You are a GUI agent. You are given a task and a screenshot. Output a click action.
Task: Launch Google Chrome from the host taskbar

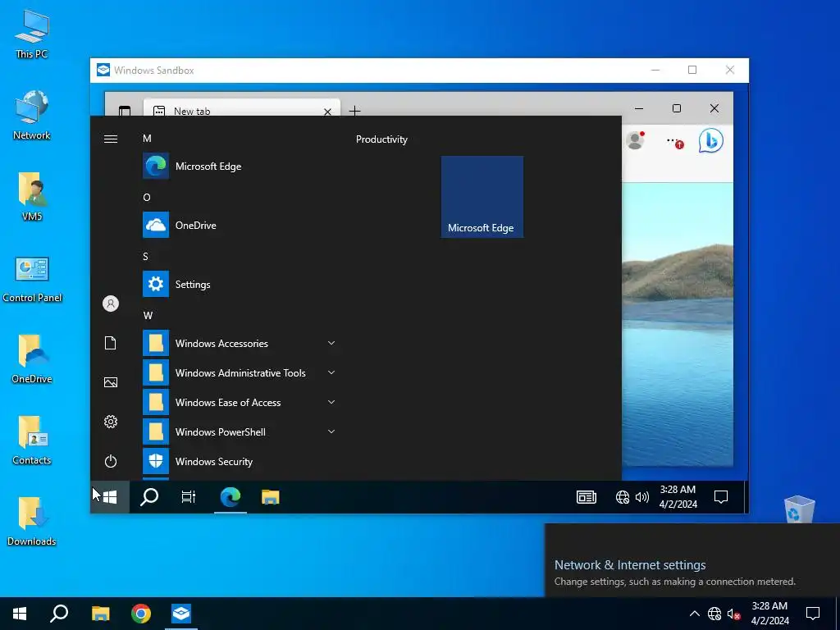[141, 614]
